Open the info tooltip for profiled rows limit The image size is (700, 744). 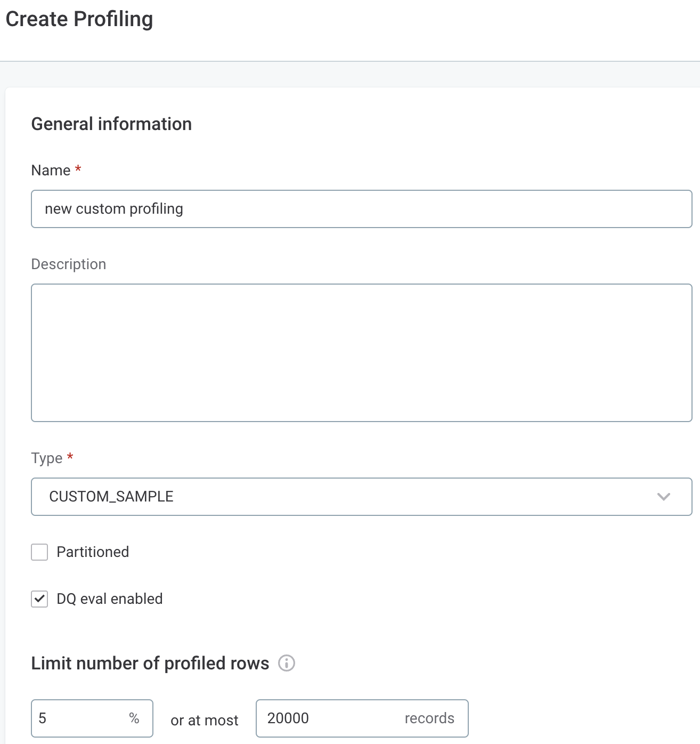[x=287, y=664]
